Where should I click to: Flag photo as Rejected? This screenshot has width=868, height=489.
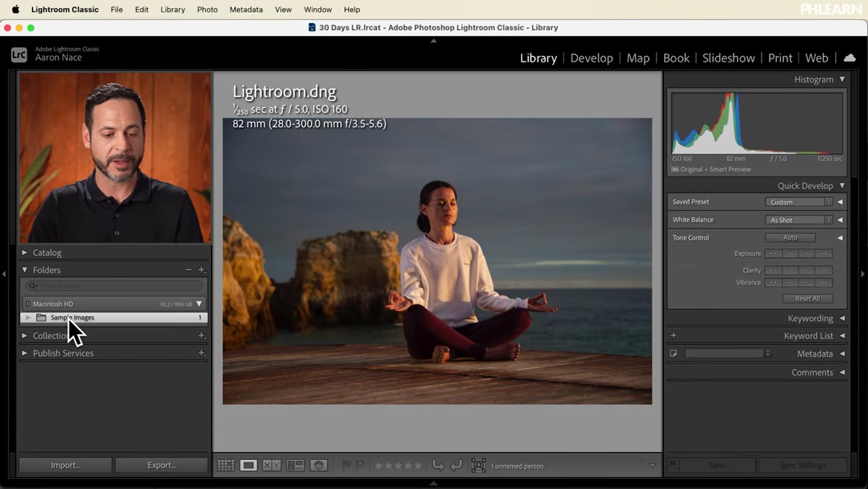click(360, 465)
